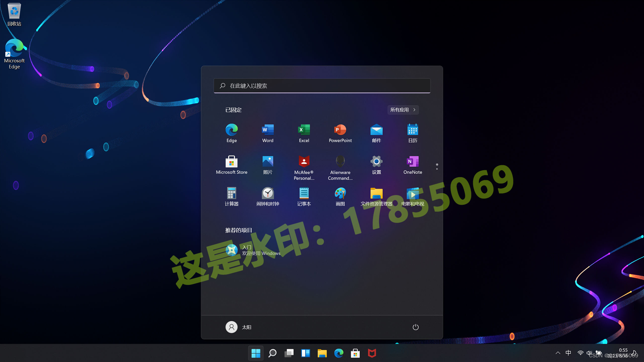This screenshot has width=644, height=362.
Task: Open 电影和电视 app
Action: point(413,197)
